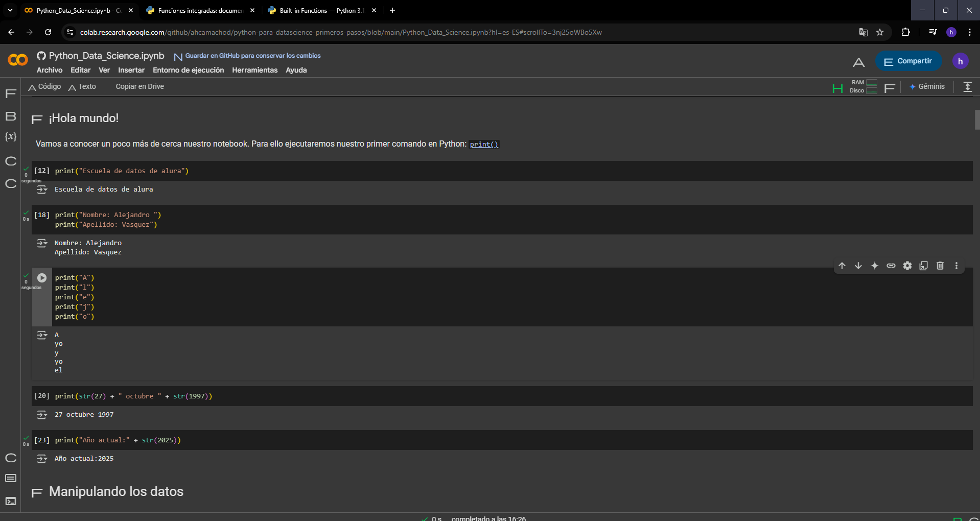980x521 pixels.
Task: Open code snippets icon in lower sidebar
Action: [x=11, y=458]
